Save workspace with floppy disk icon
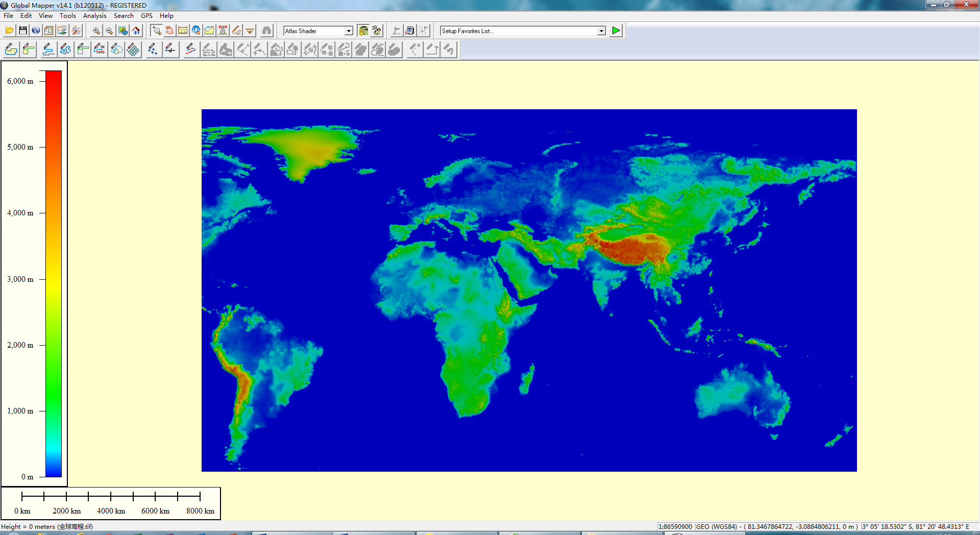 pos(22,31)
